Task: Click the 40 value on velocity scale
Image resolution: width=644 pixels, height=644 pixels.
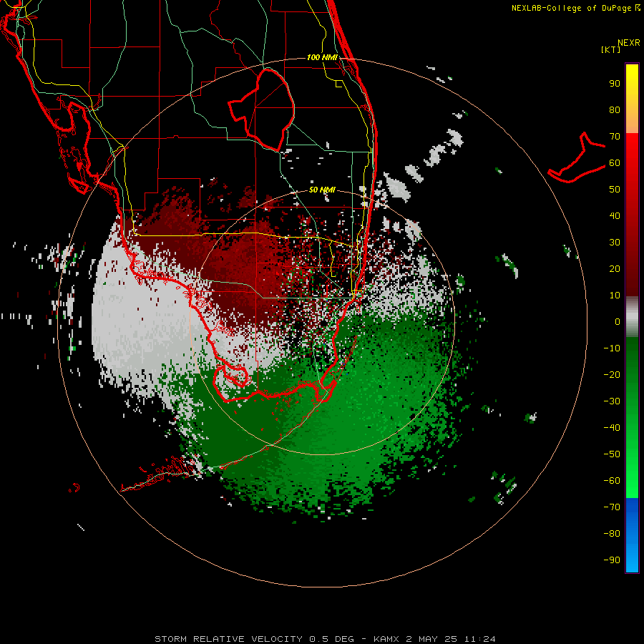Action: pyautogui.click(x=615, y=216)
